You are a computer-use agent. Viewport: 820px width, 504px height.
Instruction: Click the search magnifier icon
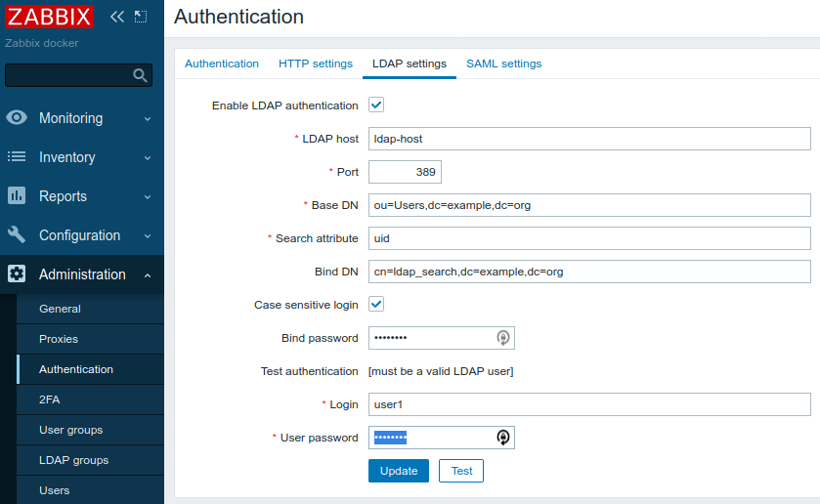(x=140, y=75)
